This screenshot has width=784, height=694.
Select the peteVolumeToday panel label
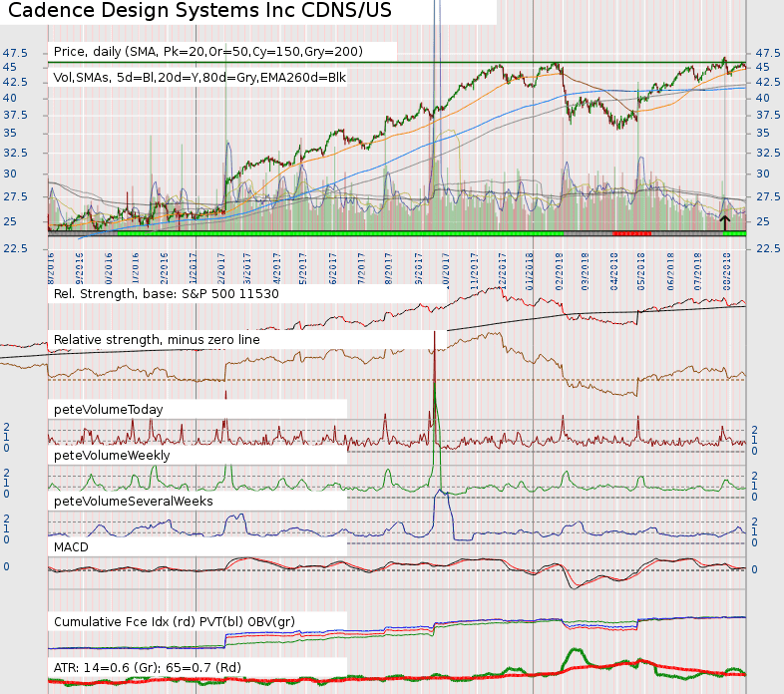(108, 410)
